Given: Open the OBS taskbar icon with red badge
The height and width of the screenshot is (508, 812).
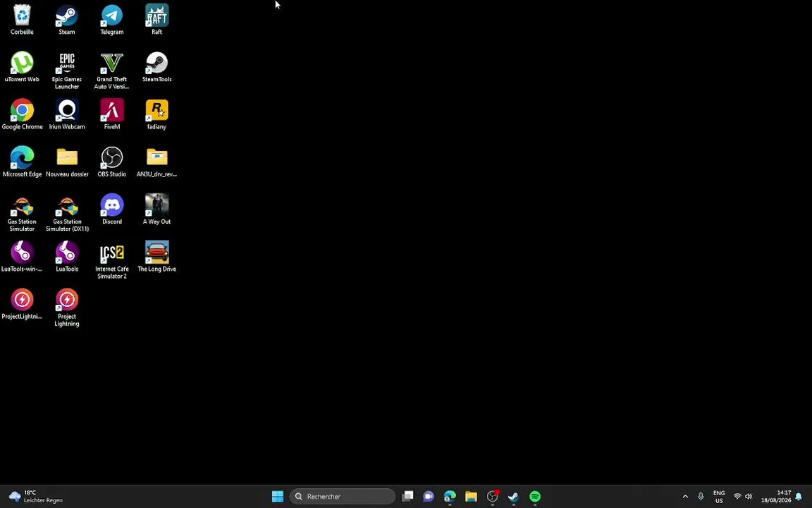Looking at the screenshot, I should point(493,497).
